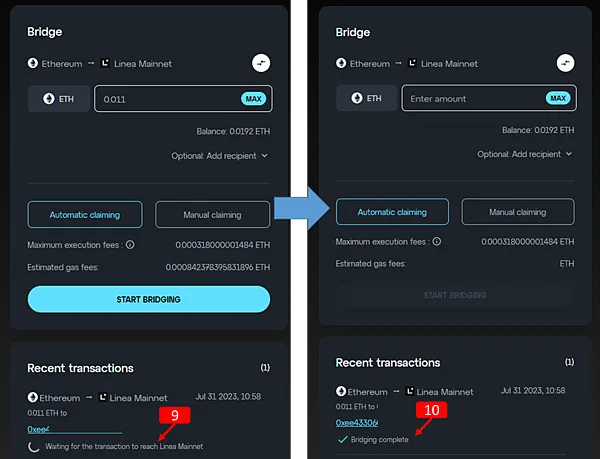
Task: Click left Balance: 0.0192 ETH text
Action: [233, 132]
